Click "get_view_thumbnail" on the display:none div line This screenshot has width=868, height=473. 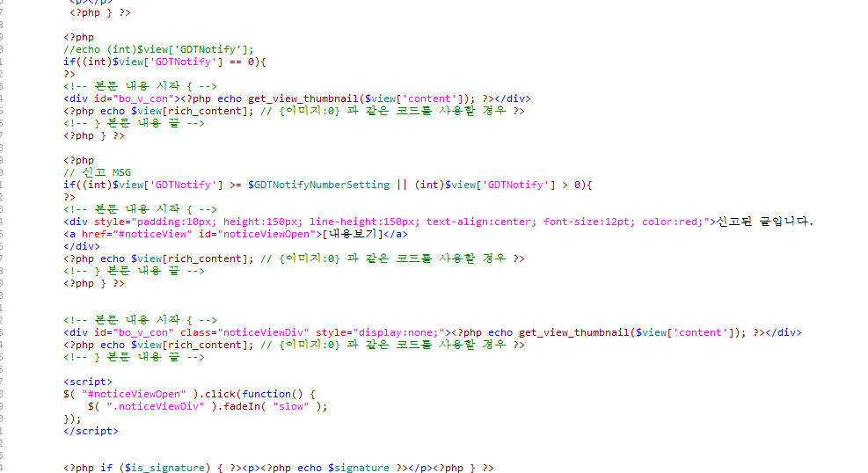click(x=573, y=332)
